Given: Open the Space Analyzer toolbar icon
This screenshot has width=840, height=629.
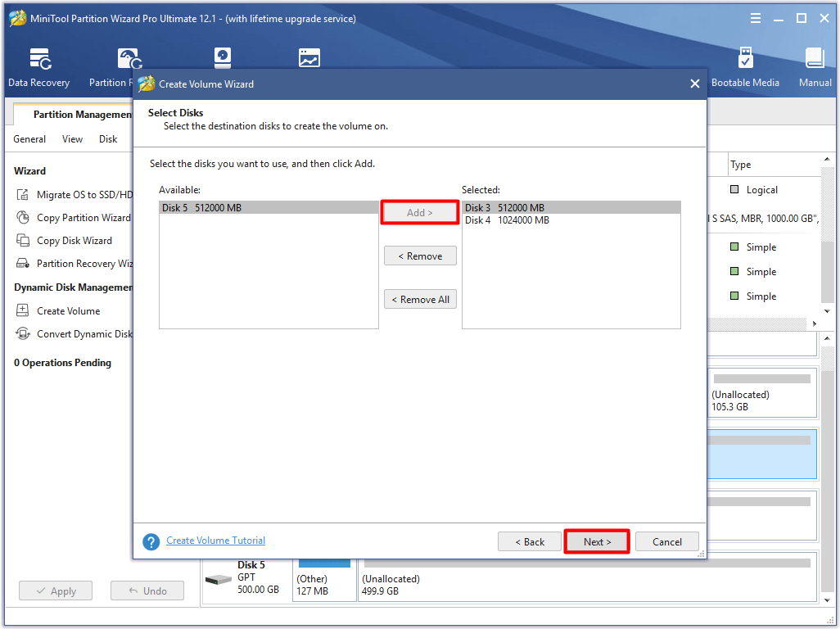Looking at the screenshot, I should [309, 58].
